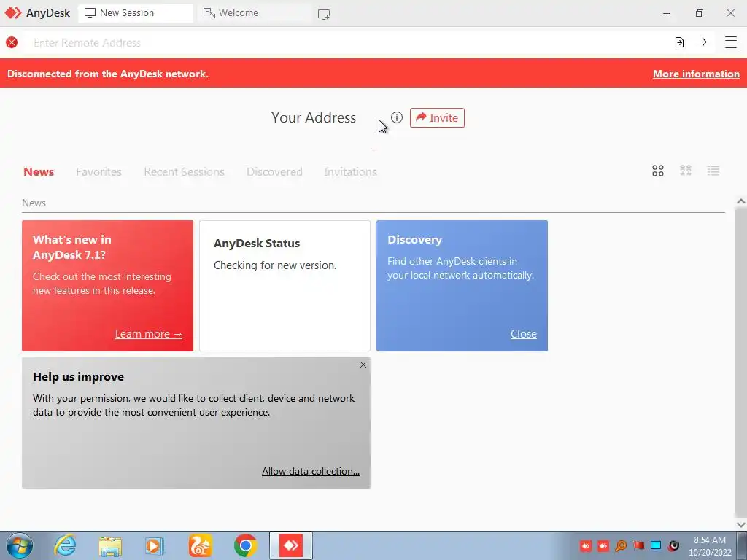This screenshot has width=747, height=560.
Task: Click the Invite button
Action: point(437,117)
